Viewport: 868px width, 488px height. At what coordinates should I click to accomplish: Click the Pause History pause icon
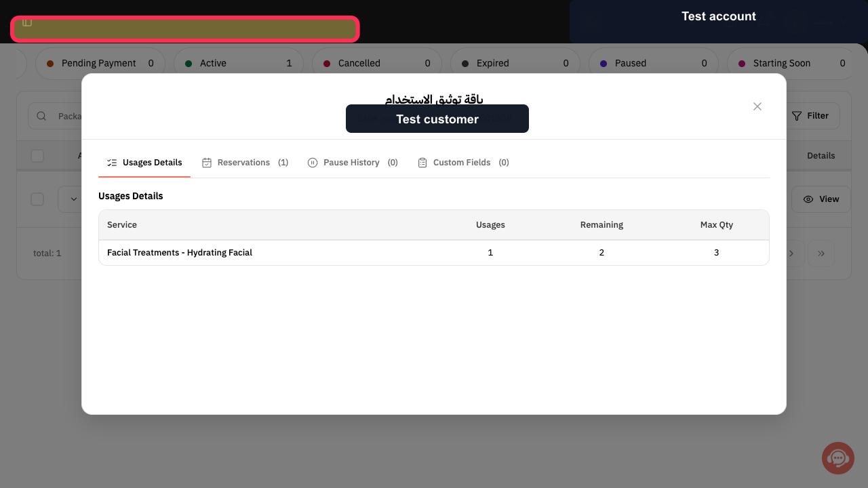313,163
